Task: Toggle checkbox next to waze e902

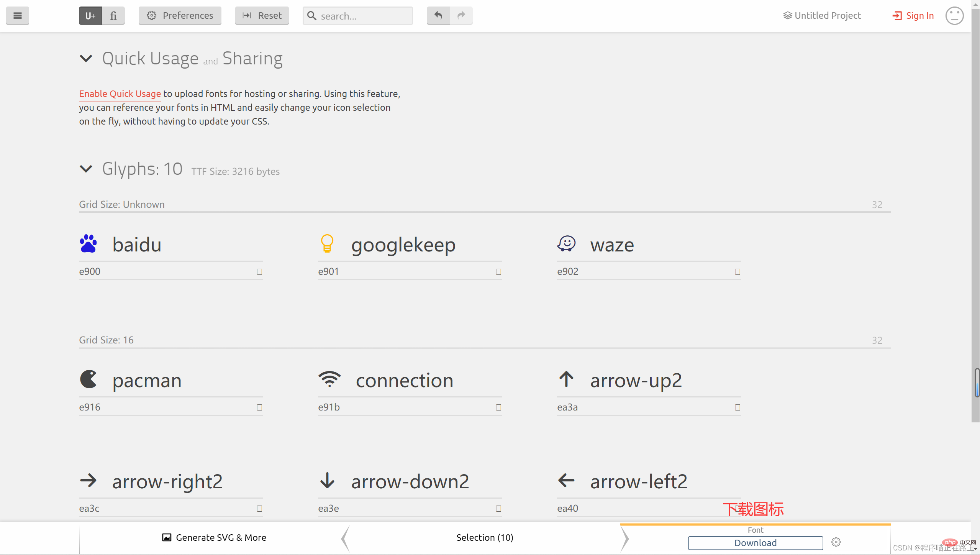Action: (737, 271)
